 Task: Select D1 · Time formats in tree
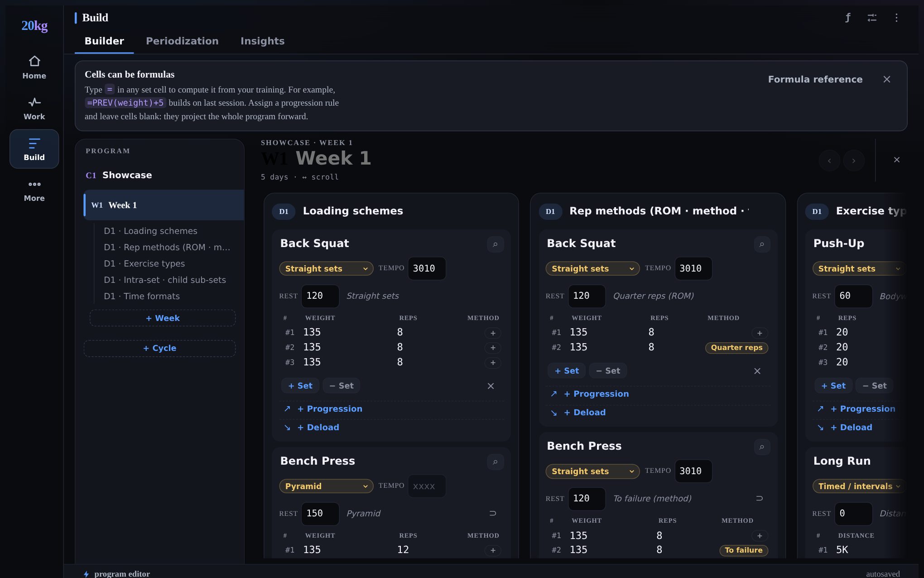tap(142, 296)
